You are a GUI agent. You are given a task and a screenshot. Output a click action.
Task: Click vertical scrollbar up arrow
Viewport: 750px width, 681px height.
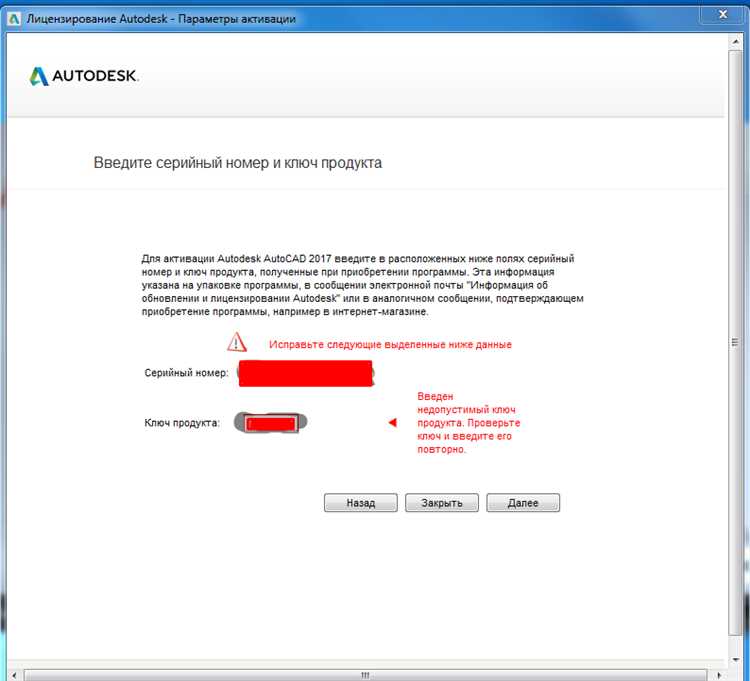[x=735, y=42]
